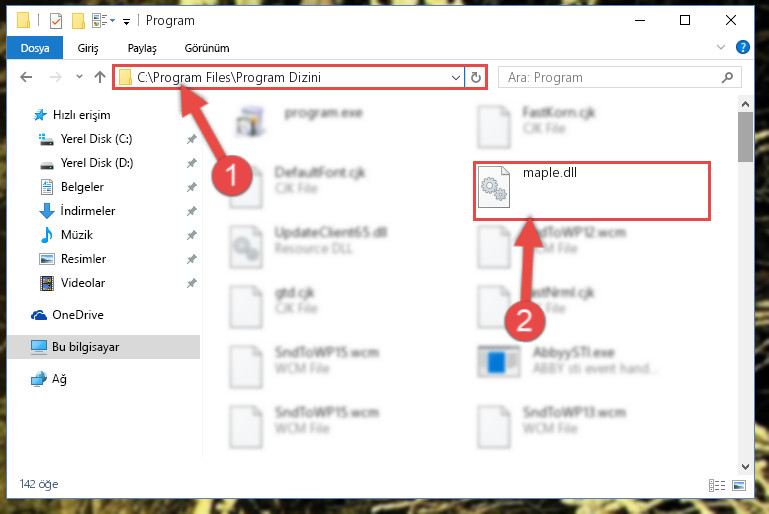Click the vertical scrollbar down arrow

click(745, 466)
